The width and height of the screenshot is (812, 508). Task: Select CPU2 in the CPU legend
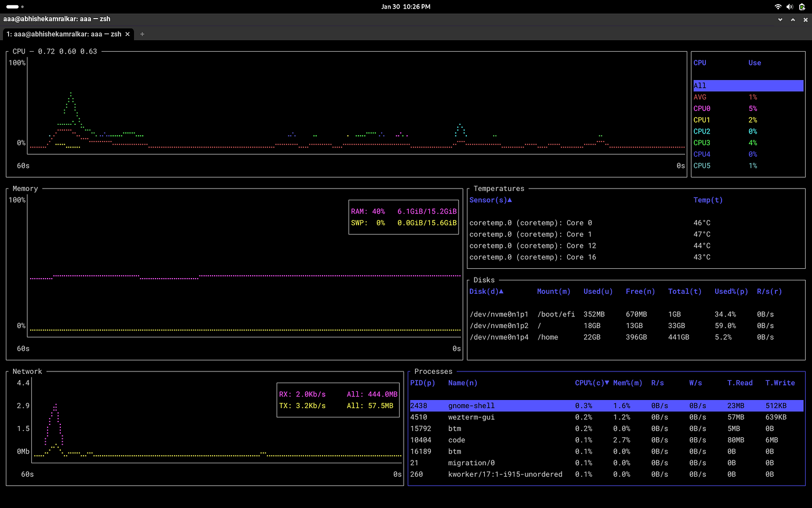pos(748,131)
